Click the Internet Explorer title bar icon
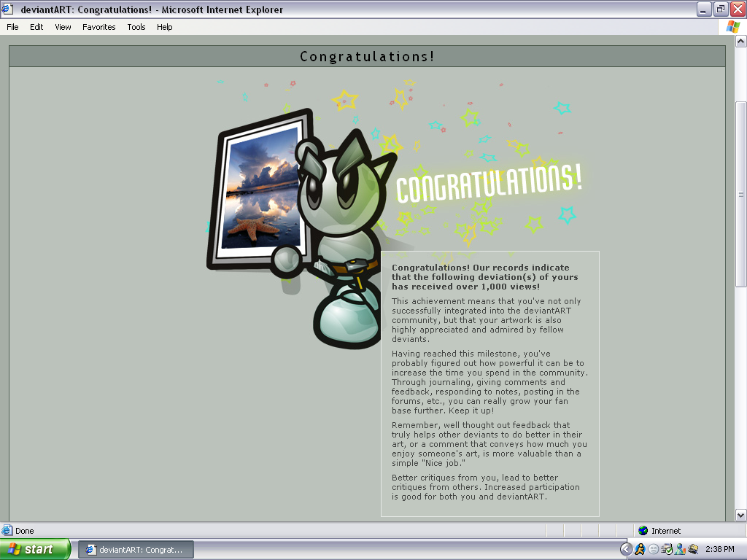The width and height of the screenshot is (747, 560). (x=7, y=9)
